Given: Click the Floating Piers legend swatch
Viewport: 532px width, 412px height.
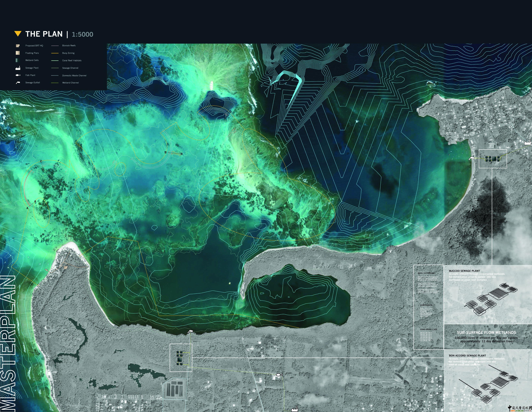Looking at the screenshot, I should pyautogui.click(x=18, y=53).
